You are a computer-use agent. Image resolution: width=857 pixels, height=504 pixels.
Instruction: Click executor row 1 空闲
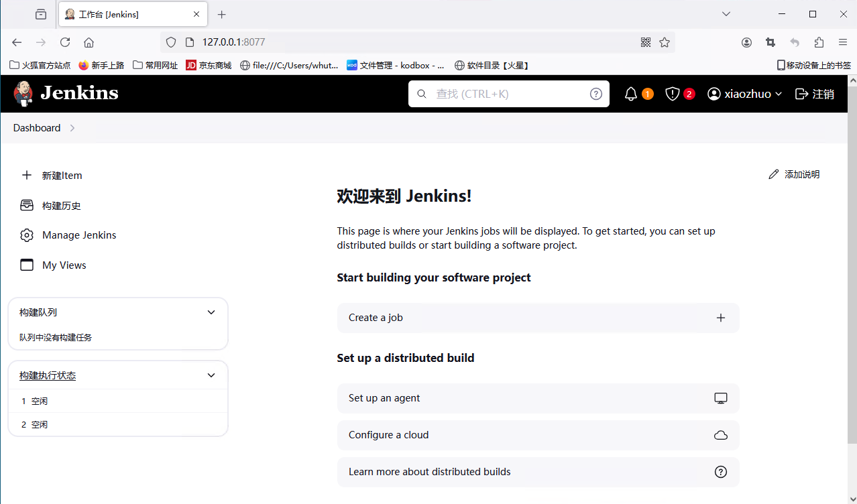tap(118, 401)
